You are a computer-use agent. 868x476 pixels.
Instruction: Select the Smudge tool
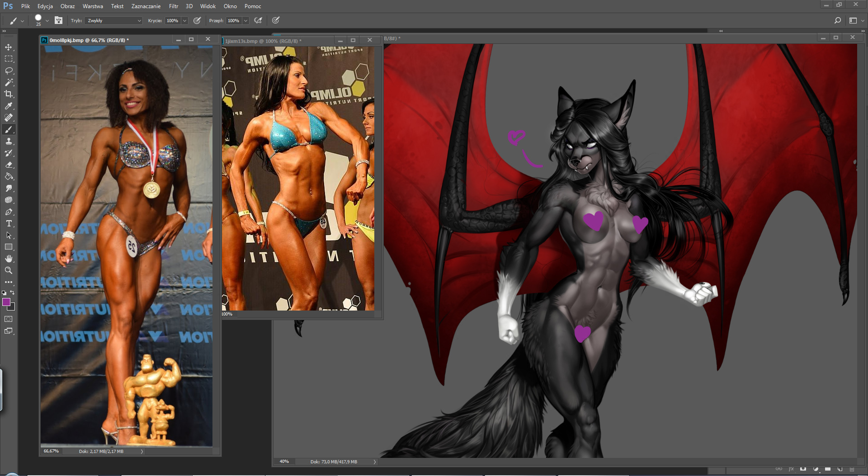[x=9, y=189]
